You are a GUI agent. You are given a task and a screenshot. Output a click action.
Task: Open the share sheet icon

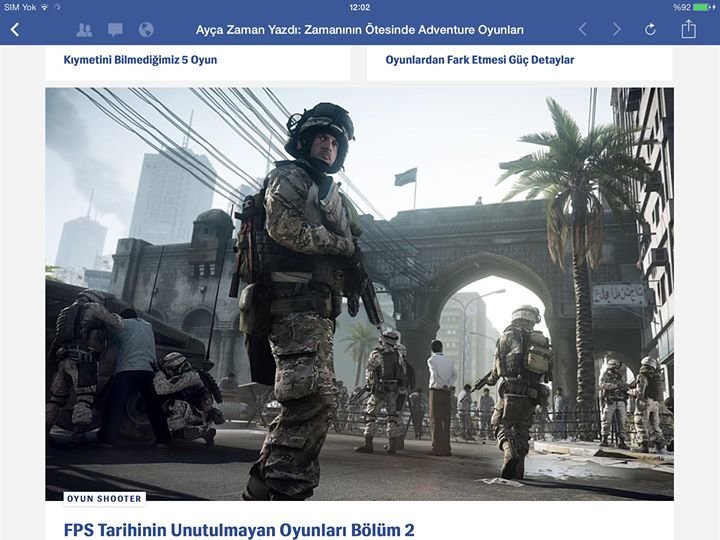click(688, 29)
